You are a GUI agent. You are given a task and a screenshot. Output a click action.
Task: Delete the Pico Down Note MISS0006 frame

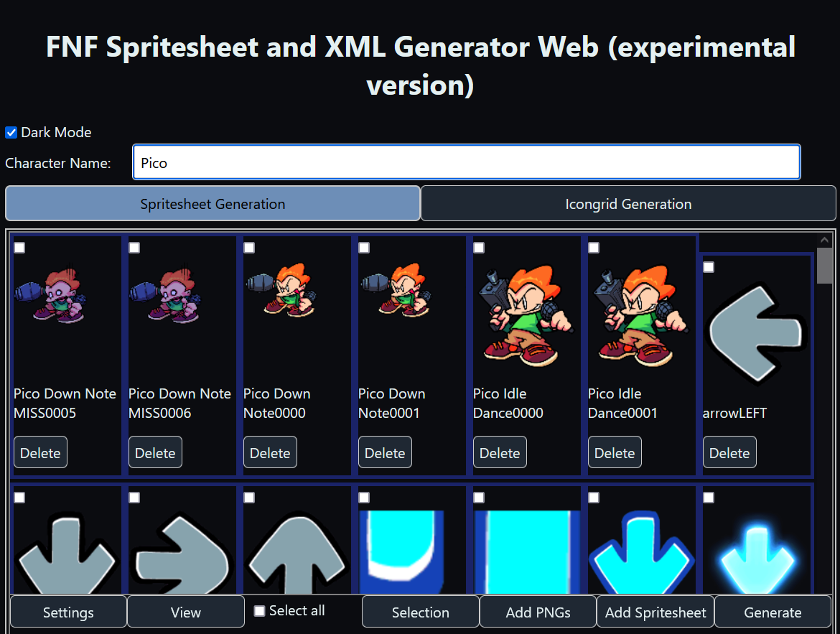pyautogui.click(x=155, y=452)
